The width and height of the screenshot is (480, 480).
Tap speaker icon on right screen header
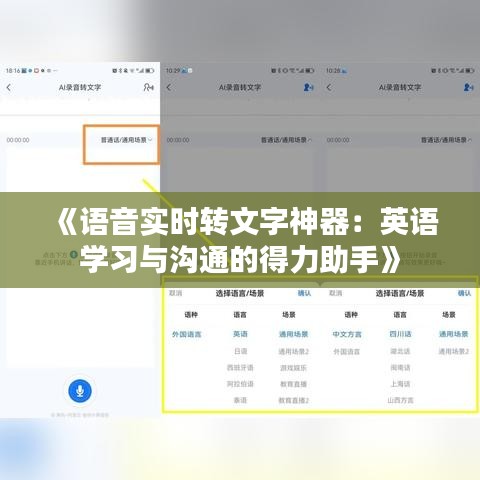(x=468, y=87)
